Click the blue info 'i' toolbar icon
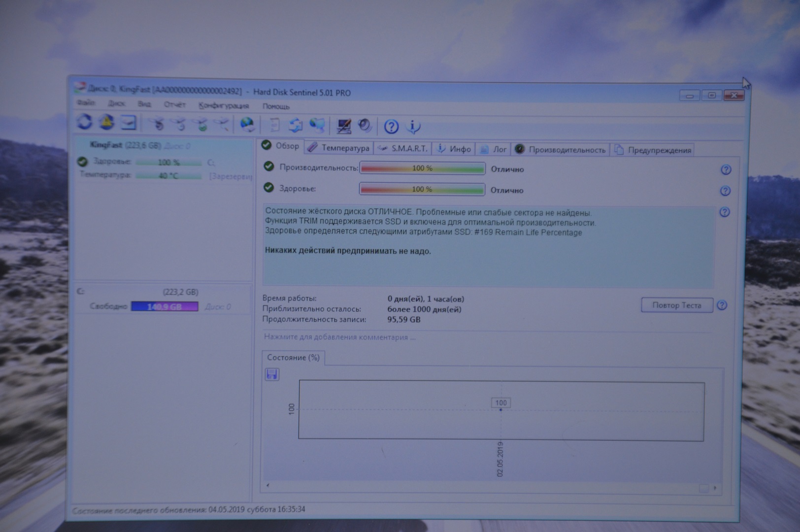Viewport: 800px width, 532px height. point(413,127)
